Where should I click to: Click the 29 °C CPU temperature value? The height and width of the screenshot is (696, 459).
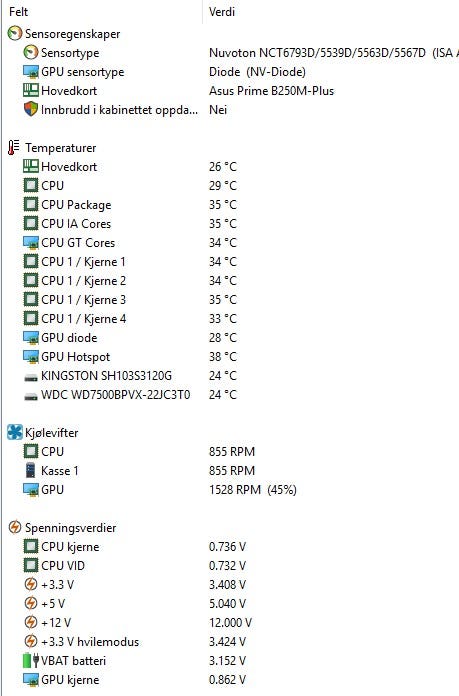(223, 186)
